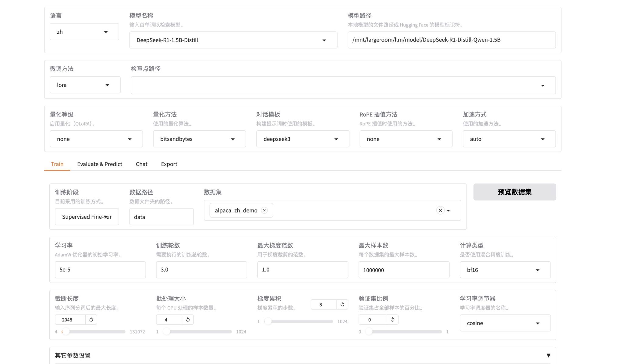
Task: Click the batch size slider handle
Action: tap(167, 331)
